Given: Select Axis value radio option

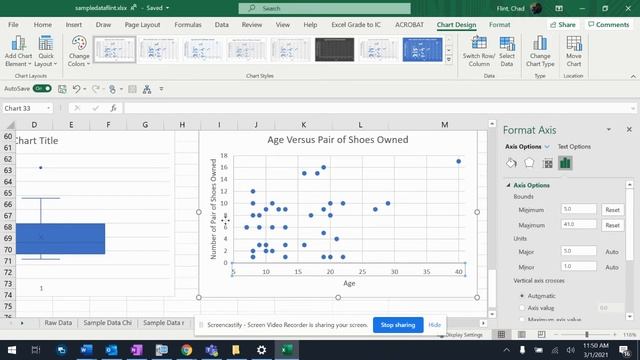Looking at the screenshot, I should tap(522, 308).
